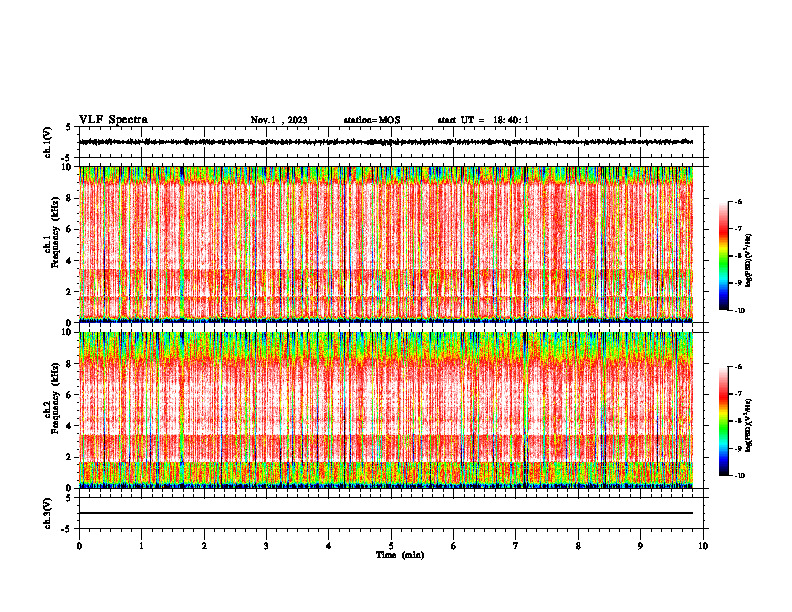Viewport: 792px width, 612px height.
Task: Click the ch.2 colorbar log(PSD) unit label
Action: point(748,426)
